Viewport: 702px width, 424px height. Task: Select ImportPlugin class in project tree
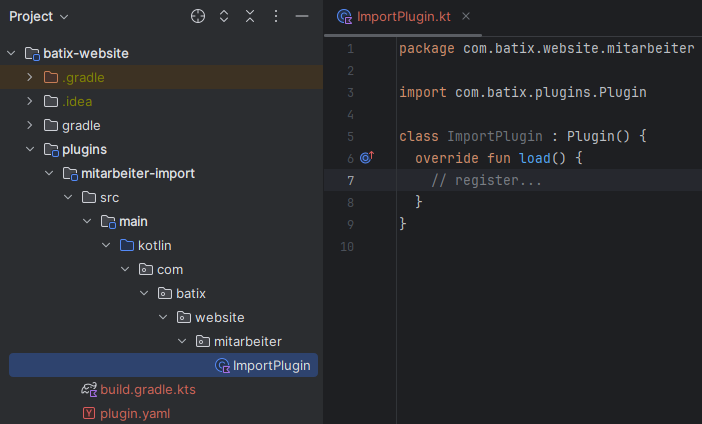pos(271,365)
